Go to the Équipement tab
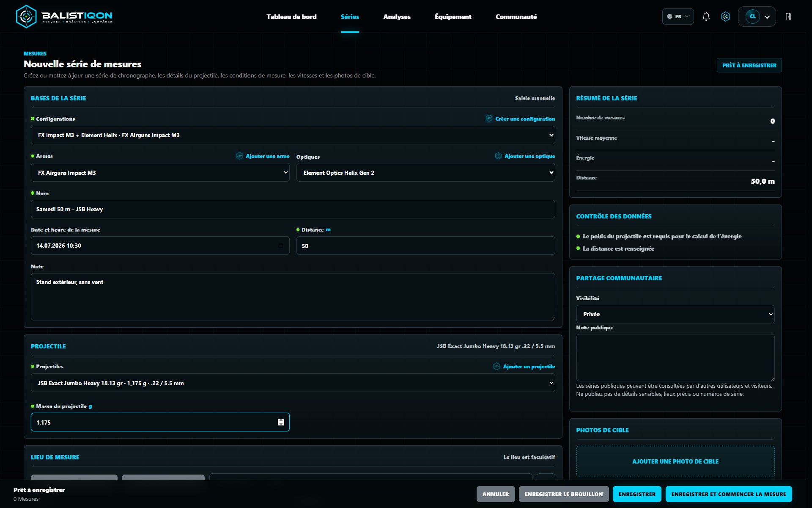Viewport: 812px width, 508px height. click(453, 17)
